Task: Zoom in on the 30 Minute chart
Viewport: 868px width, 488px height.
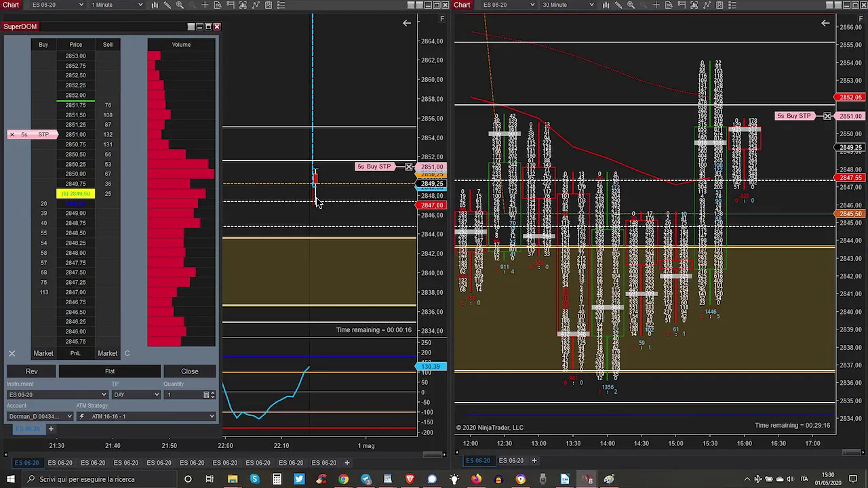Action: (631, 5)
